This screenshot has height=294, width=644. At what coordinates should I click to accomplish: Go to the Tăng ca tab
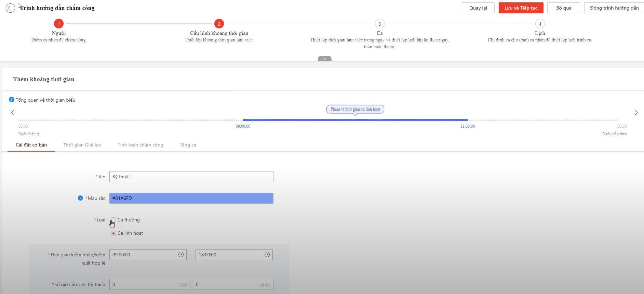[x=188, y=145]
